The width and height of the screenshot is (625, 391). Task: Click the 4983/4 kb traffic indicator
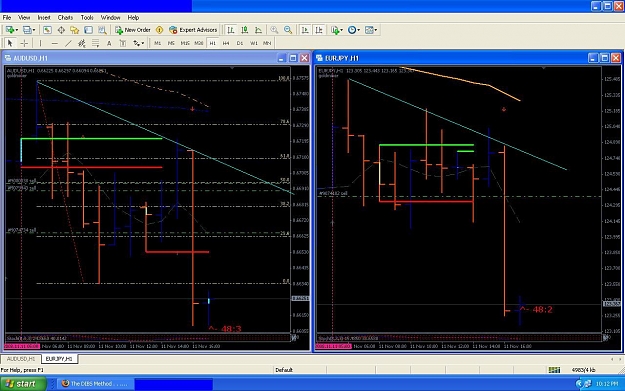(x=583, y=370)
